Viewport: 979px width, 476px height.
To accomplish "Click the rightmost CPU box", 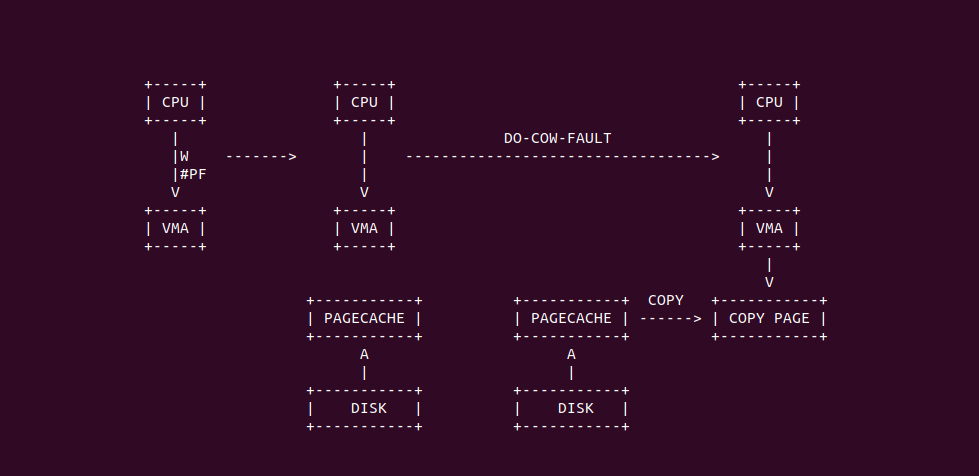I will (769, 102).
